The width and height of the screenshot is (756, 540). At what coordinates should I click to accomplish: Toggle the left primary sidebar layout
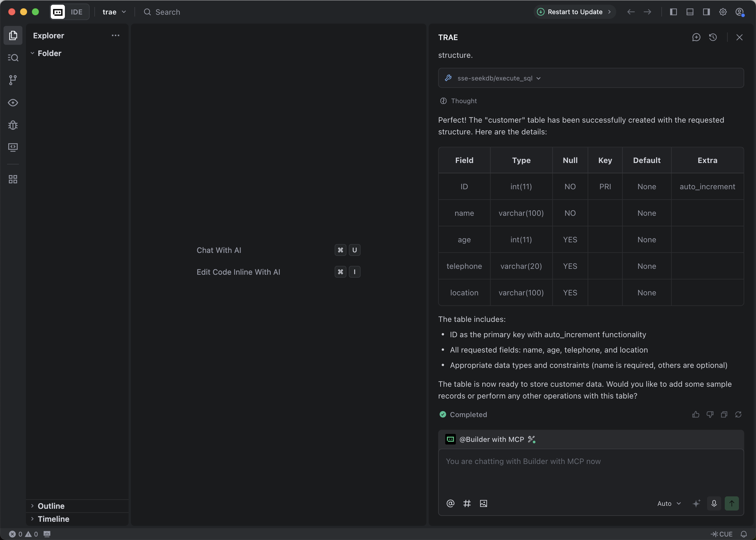pos(673,12)
